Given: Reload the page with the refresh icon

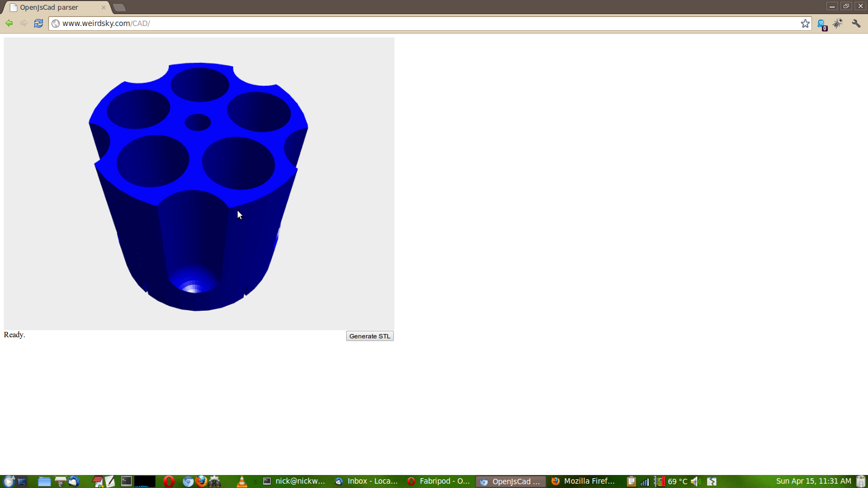Looking at the screenshot, I should coord(39,23).
